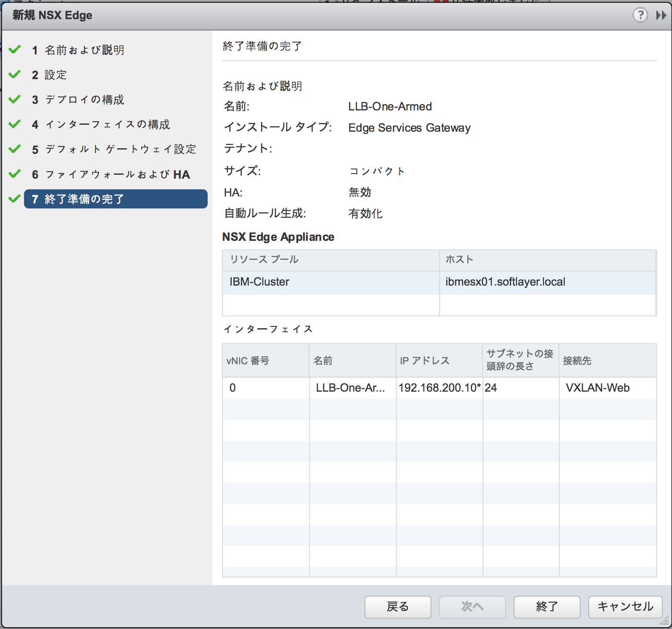Click the double-arrow collapse icon top right
This screenshot has height=629, width=672.
click(x=661, y=15)
